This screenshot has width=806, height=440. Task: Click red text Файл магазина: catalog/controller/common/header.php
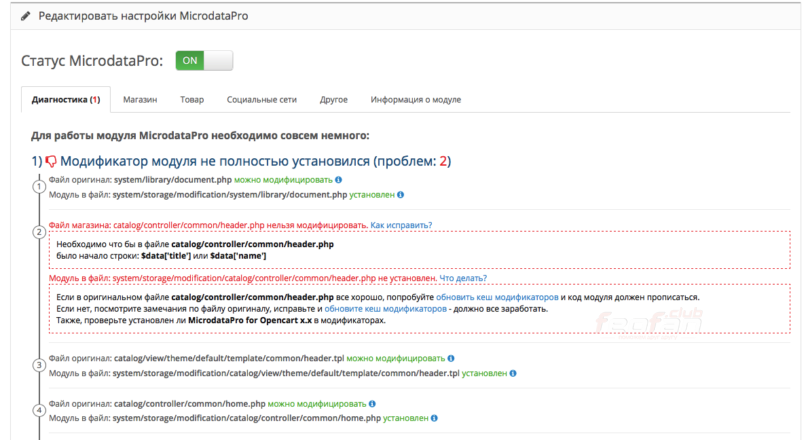click(x=156, y=225)
